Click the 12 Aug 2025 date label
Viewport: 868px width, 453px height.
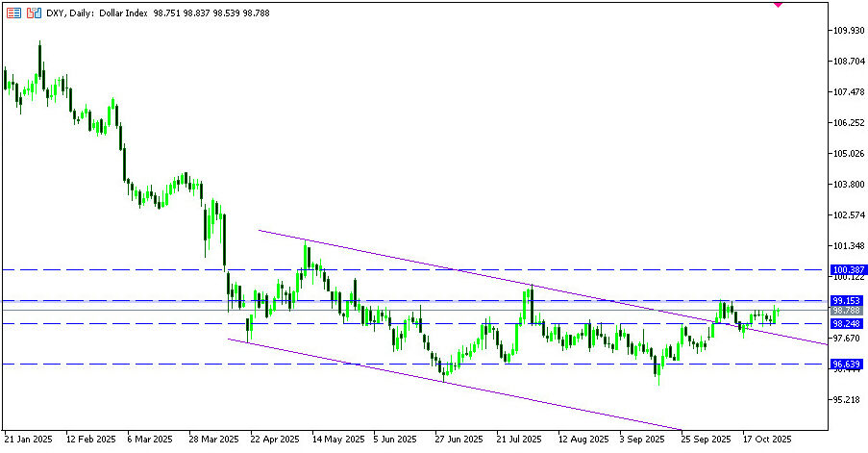click(583, 439)
